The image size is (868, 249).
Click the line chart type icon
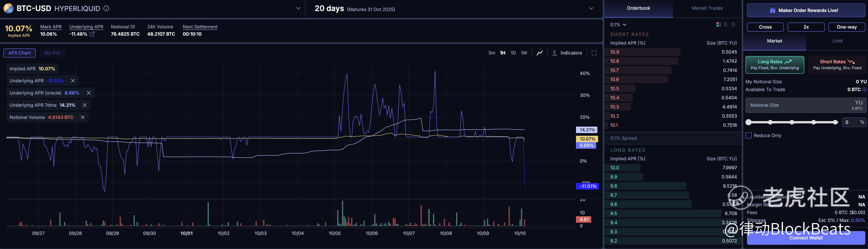tap(540, 53)
